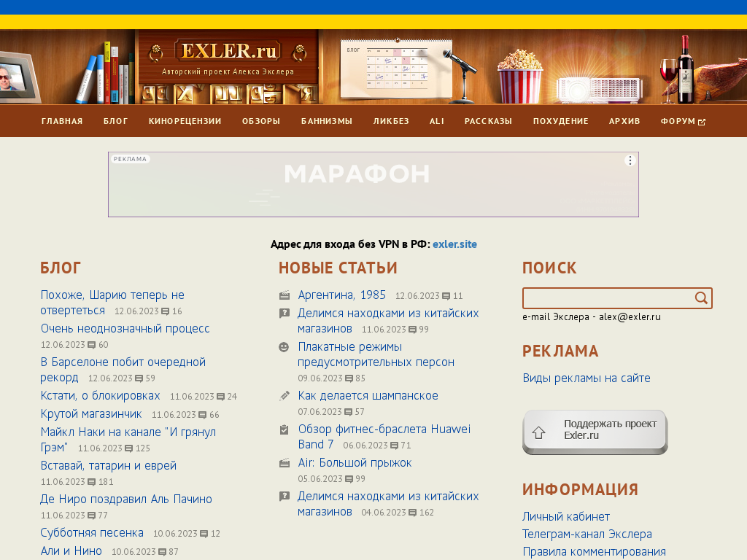Open the БАННИЗМЫ menu item
747x560 pixels.
[x=327, y=122]
